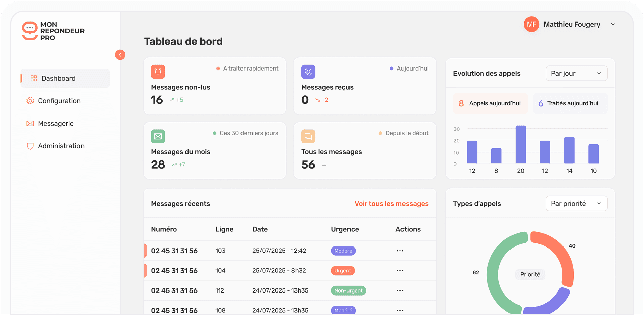Open actions menu for the Urgent message

tap(399, 270)
